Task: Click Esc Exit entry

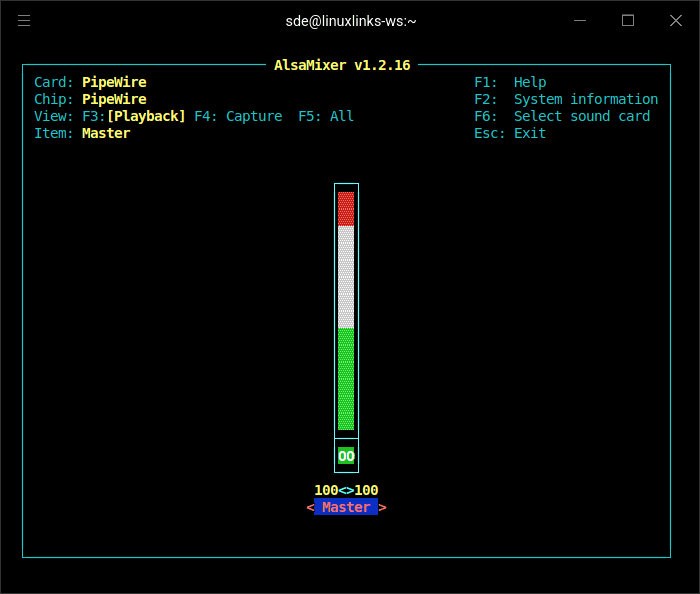Action: 510,133
